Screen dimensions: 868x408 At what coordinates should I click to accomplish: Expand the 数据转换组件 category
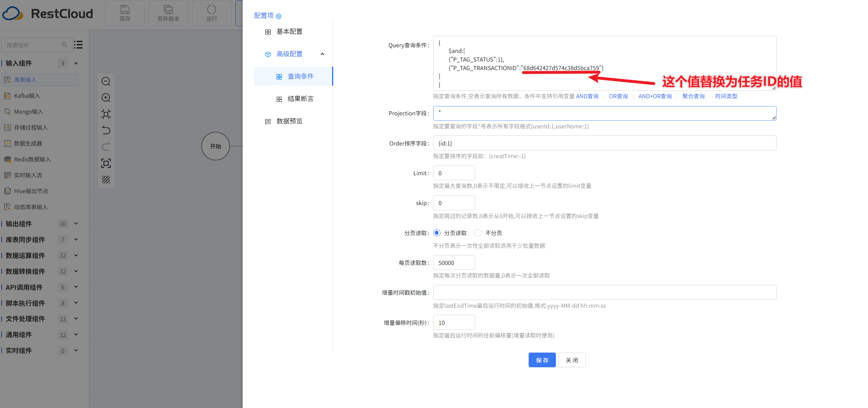point(76,271)
